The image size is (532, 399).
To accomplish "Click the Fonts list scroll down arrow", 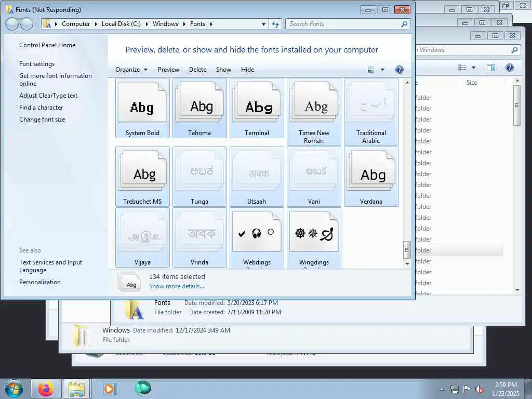I will pyautogui.click(x=407, y=264).
